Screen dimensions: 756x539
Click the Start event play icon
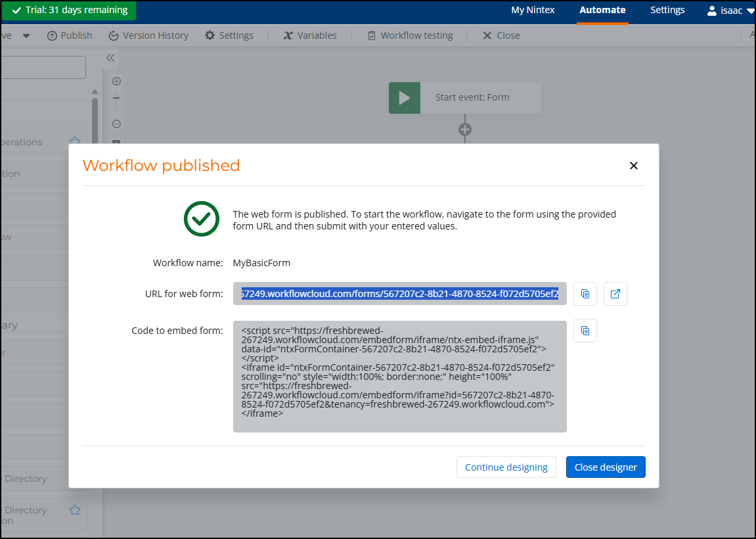pos(405,98)
